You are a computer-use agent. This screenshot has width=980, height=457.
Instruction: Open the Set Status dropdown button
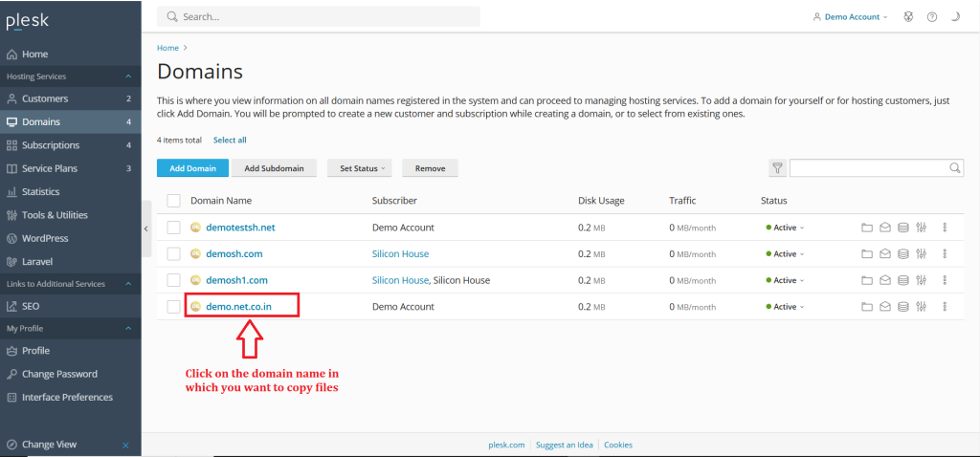pyautogui.click(x=361, y=168)
